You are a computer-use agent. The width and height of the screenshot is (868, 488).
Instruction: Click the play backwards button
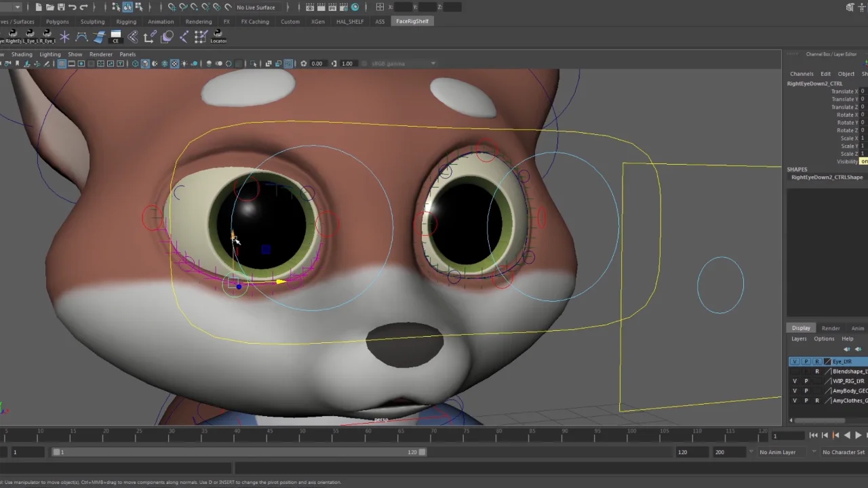pyautogui.click(x=847, y=436)
